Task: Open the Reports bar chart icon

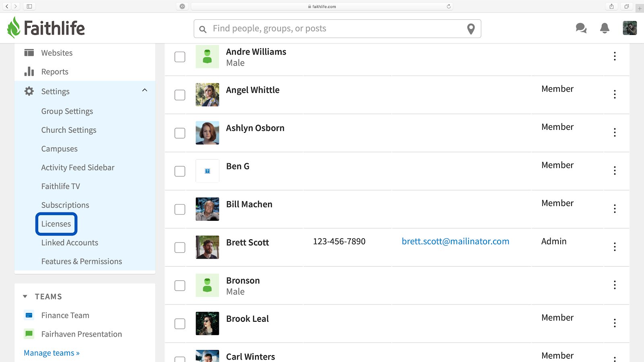Action: tap(29, 72)
